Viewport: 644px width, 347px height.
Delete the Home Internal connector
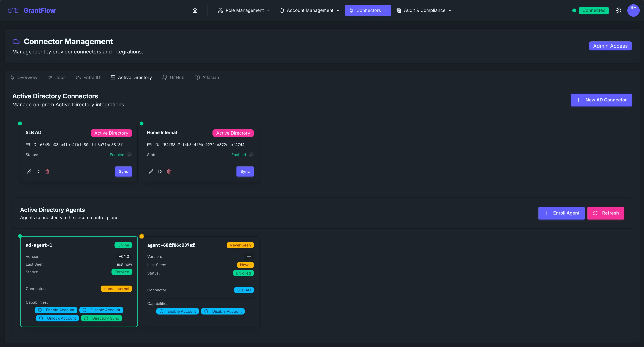pos(169,171)
